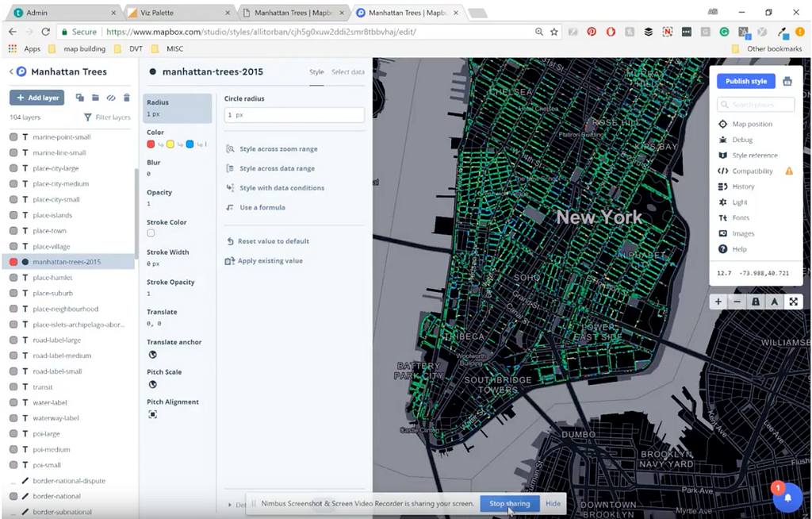
Task: Click the map lock icon
Action: (756, 302)
